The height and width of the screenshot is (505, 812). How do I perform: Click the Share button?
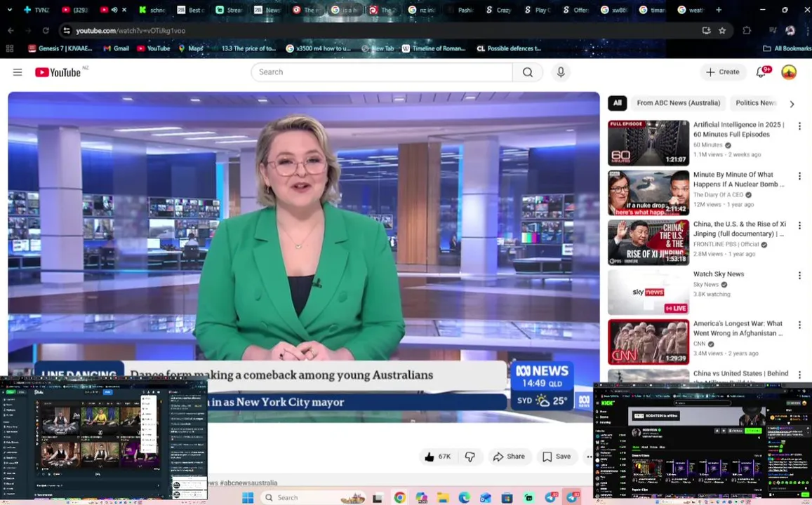tap(510, 457)
